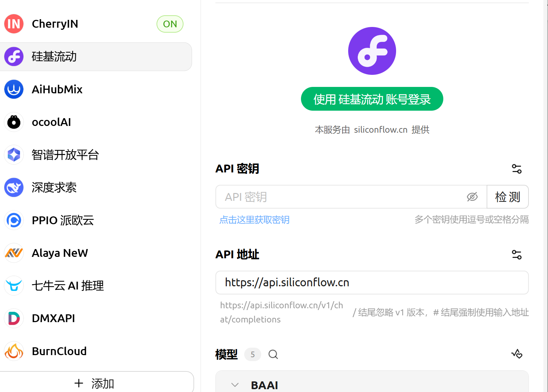Click 使用 硅基流动 账号登录 button
Screen dimensions: 548x392
point(372,99)
